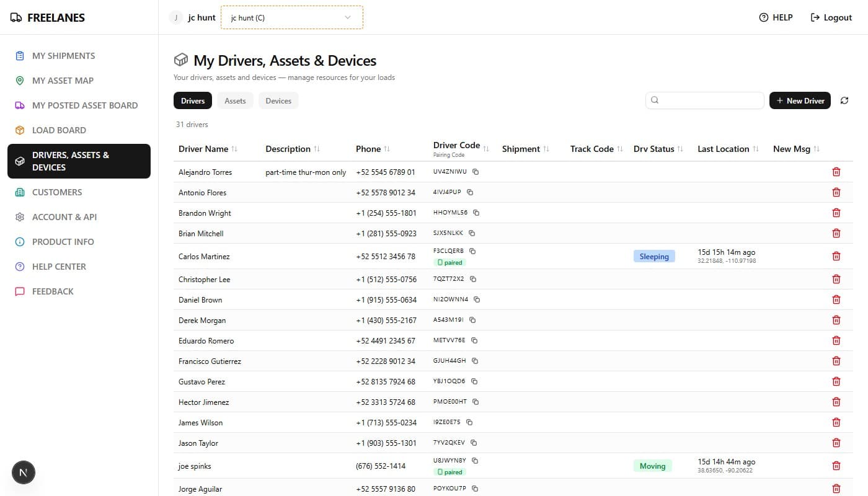
Task: Copy driver code 4IVJ4PUP
Action: point(470,192)
